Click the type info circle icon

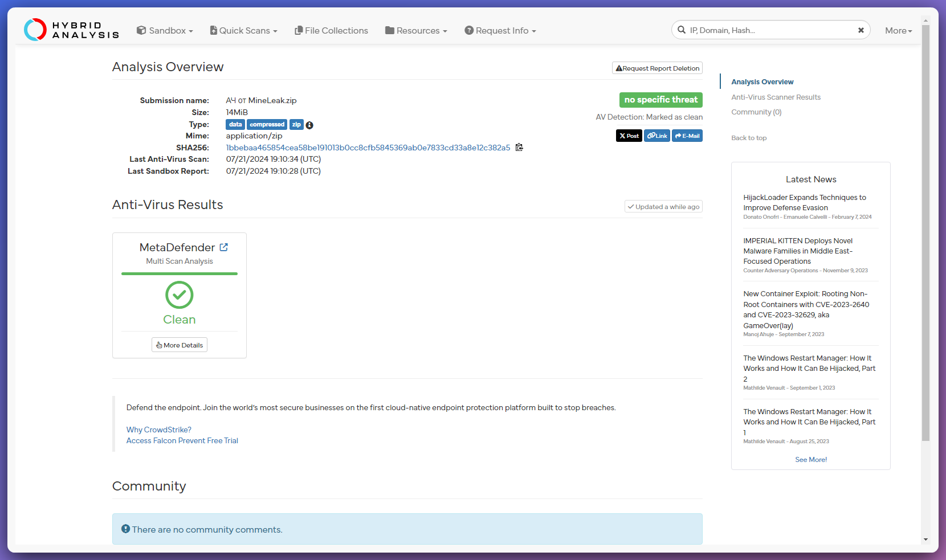[309, 125]
